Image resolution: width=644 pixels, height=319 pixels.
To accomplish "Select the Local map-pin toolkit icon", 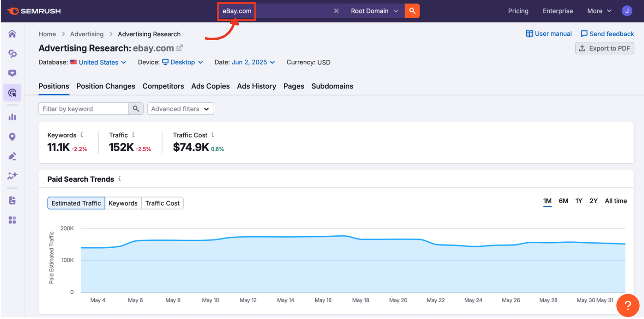I will click(x=12, y=136).
